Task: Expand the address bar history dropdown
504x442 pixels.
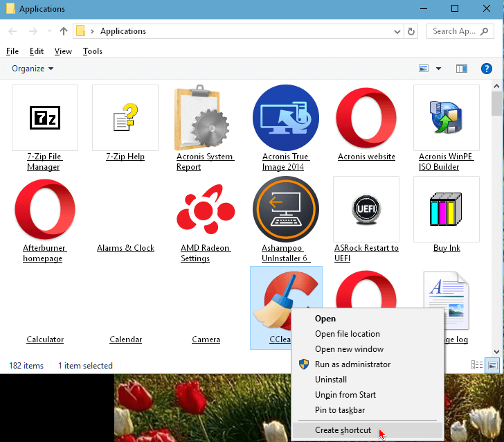Action: point(397,32)
